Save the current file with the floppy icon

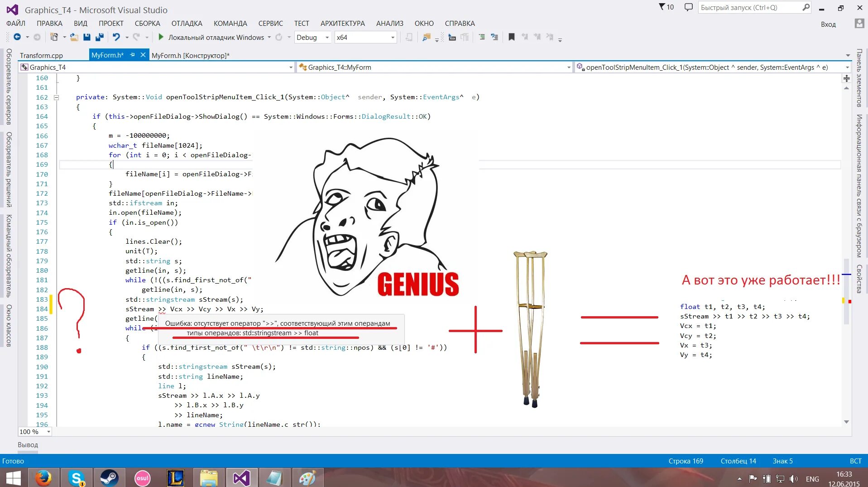pyautogui.click(x=87, y=37)
